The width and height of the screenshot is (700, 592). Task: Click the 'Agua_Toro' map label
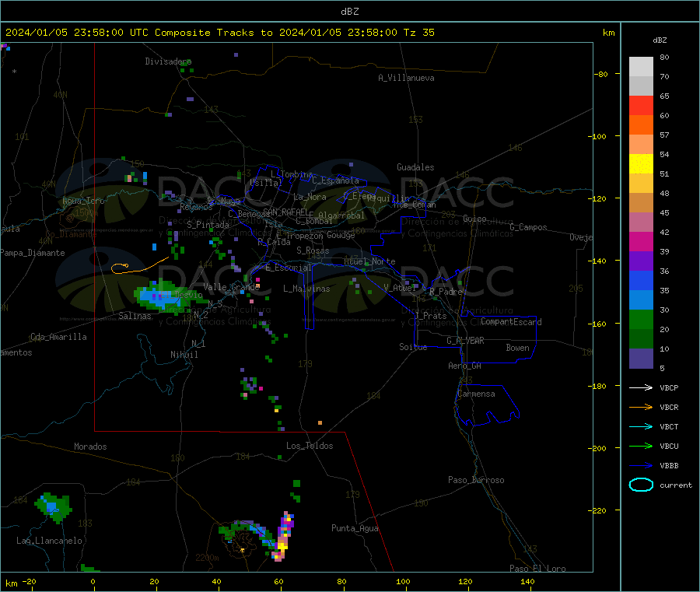tap(83, 201)
